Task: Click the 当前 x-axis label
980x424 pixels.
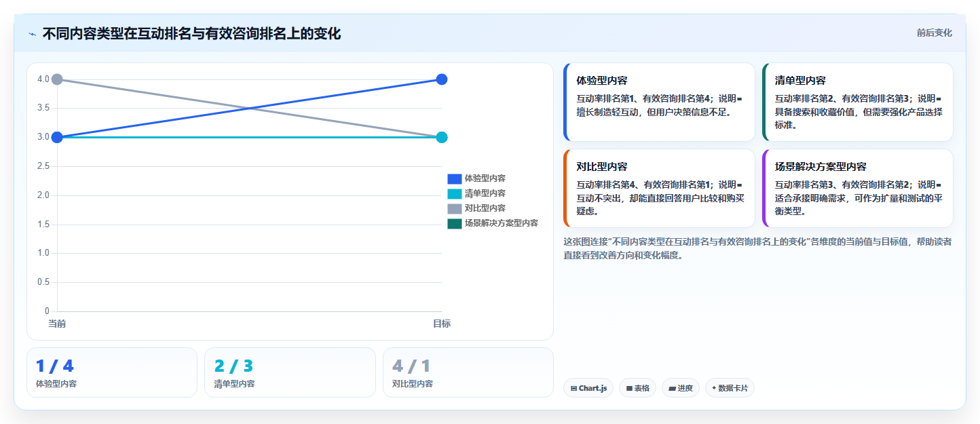Action: click(x=57, y=324)
